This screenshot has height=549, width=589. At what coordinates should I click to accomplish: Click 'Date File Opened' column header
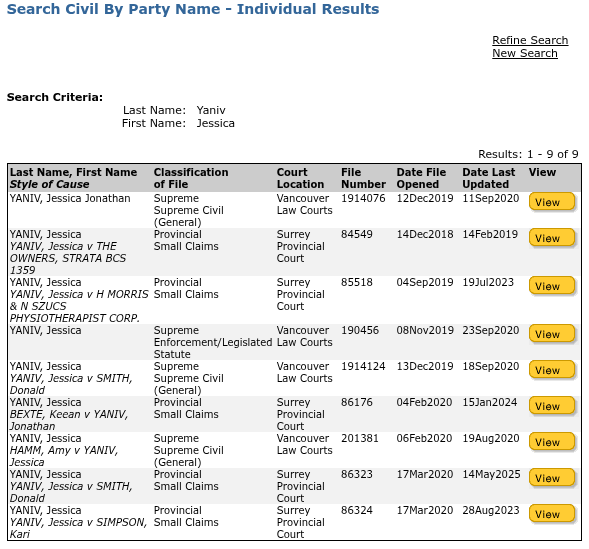421,178
